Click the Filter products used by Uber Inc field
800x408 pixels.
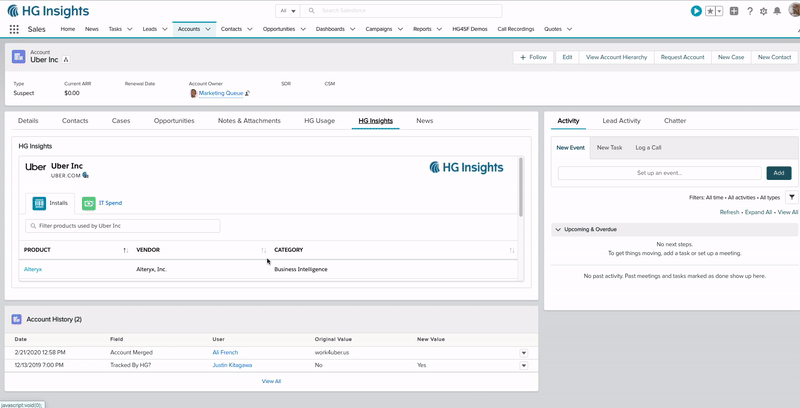[x=122, y=226]
